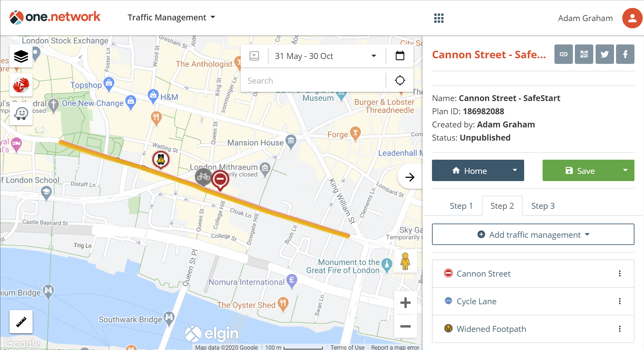
Task: Select the Widened Footpath list item
Action: tap(533, 329)
